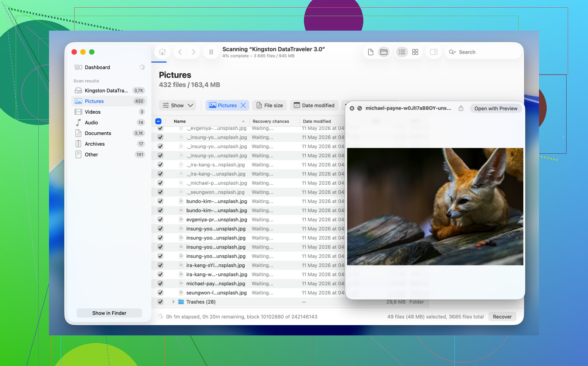Click the Archives zip icon
The height and width of the screenshot is (366, 588).
coord(78,144)
